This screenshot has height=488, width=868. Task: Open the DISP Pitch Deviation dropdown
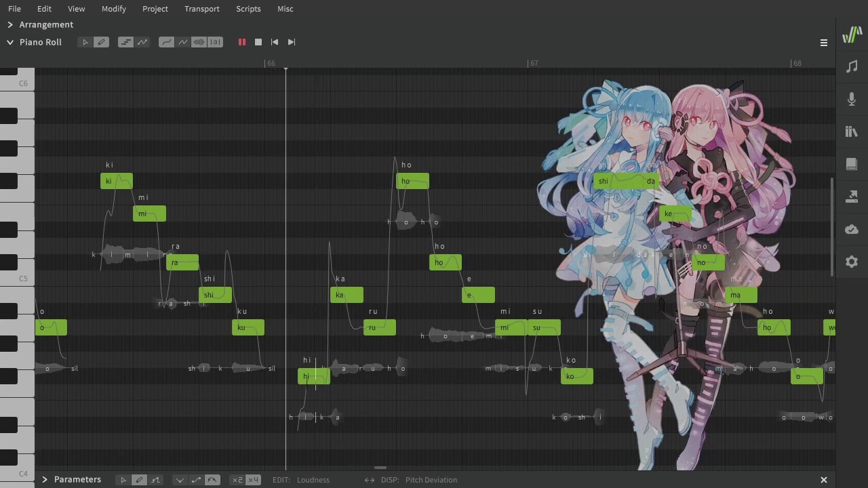431,480
